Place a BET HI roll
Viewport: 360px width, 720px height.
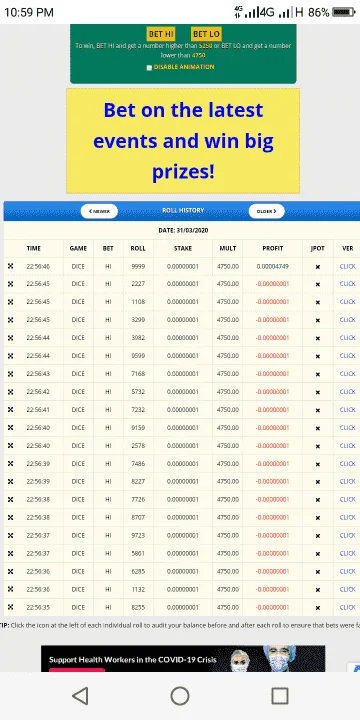[161, 34]
